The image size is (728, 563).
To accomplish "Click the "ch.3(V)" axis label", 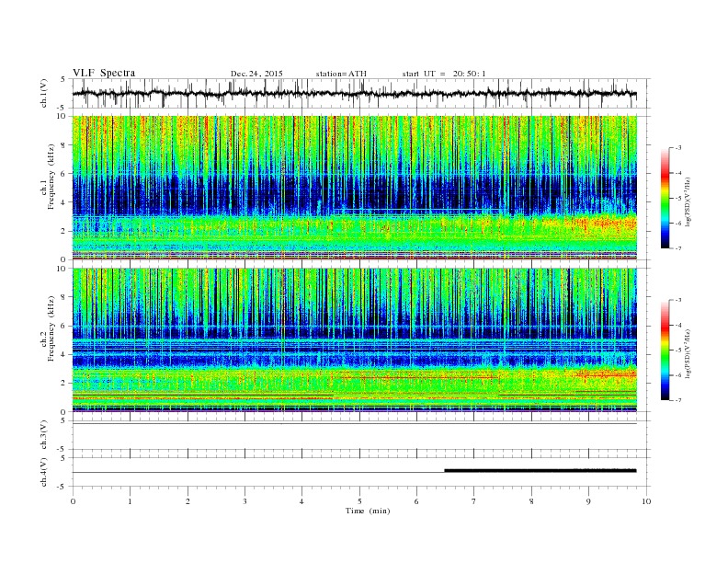I will [x=44, y=435].
